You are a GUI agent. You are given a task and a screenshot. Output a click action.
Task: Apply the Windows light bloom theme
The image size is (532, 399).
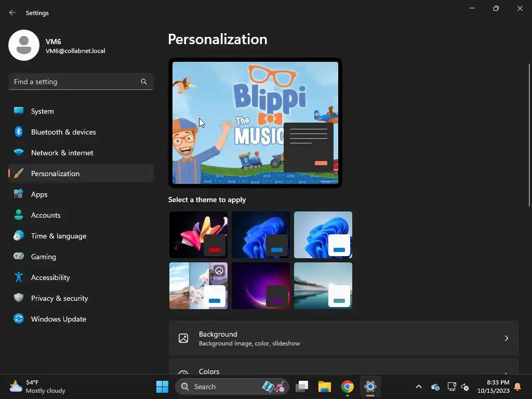click(323, 235)
